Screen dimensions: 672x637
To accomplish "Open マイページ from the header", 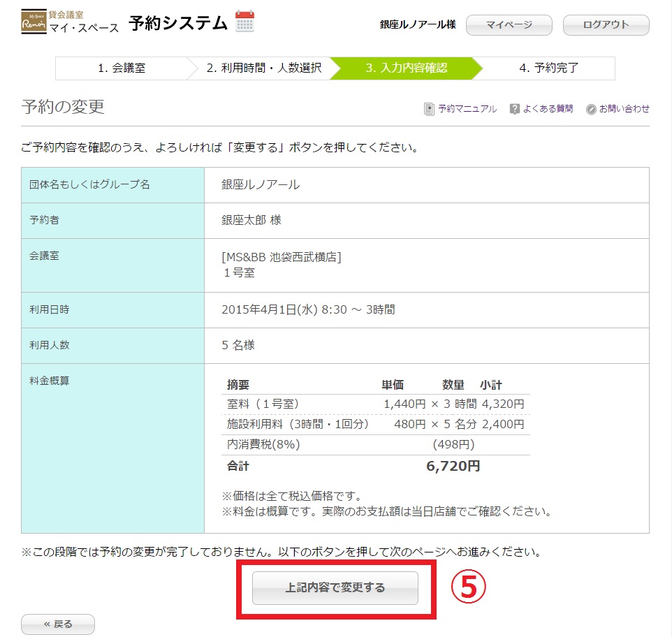I will pyautogui.click(x=509, y=25).
